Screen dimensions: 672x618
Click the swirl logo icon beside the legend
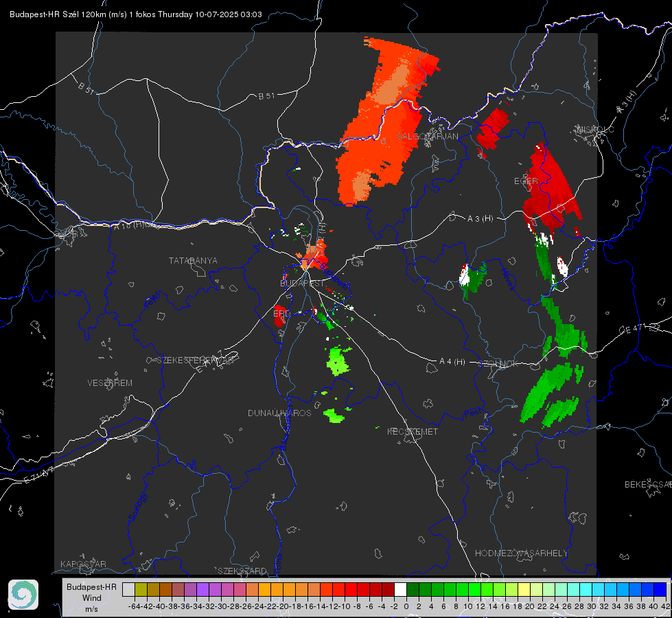(23, 595)
